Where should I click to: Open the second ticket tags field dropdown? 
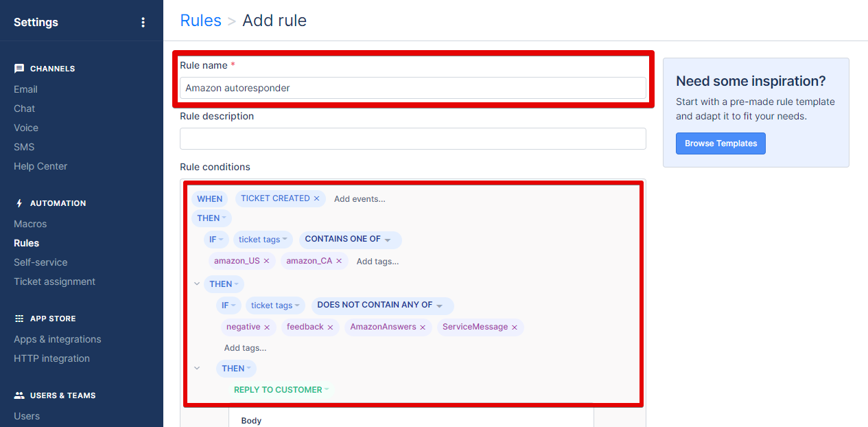(275, 305)
